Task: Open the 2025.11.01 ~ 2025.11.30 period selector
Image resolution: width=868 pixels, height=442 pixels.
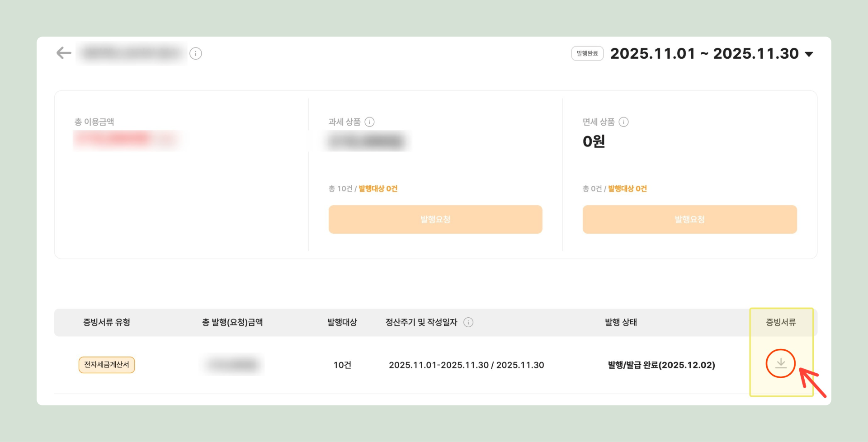Action: 704,54
